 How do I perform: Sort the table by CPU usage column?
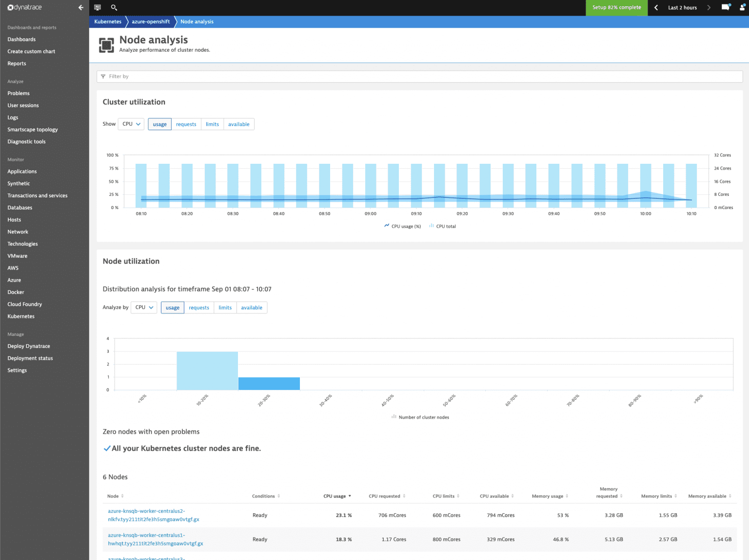[x=334, y=496]
